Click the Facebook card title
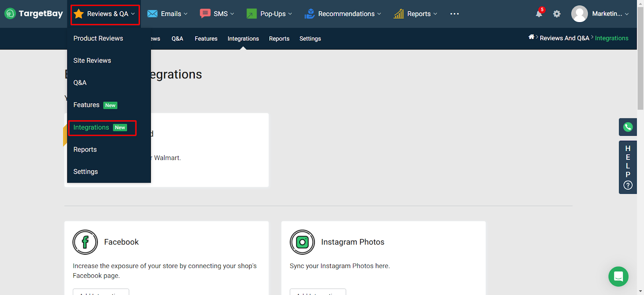This screenshot has width=644, height=295. click(122, 242)
